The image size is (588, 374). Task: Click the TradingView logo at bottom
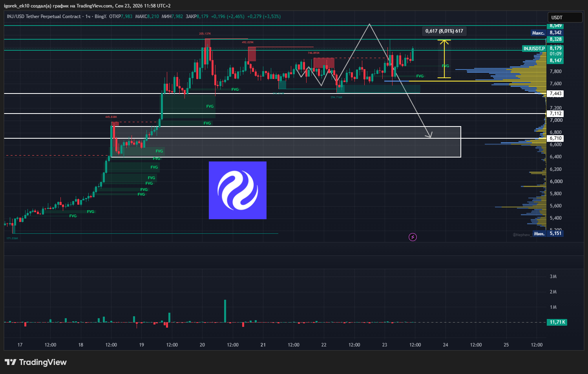pyautogui.click(x=36, y=362)
